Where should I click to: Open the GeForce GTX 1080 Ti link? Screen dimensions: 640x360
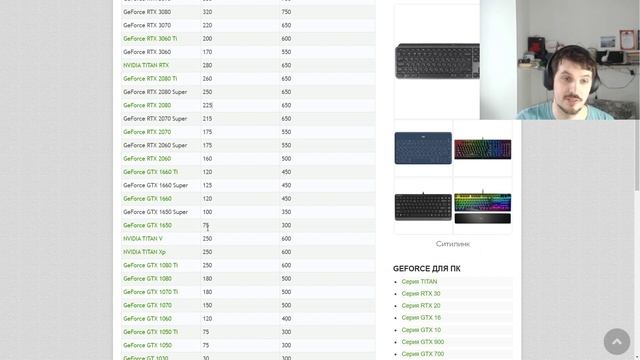pos(151,265)
